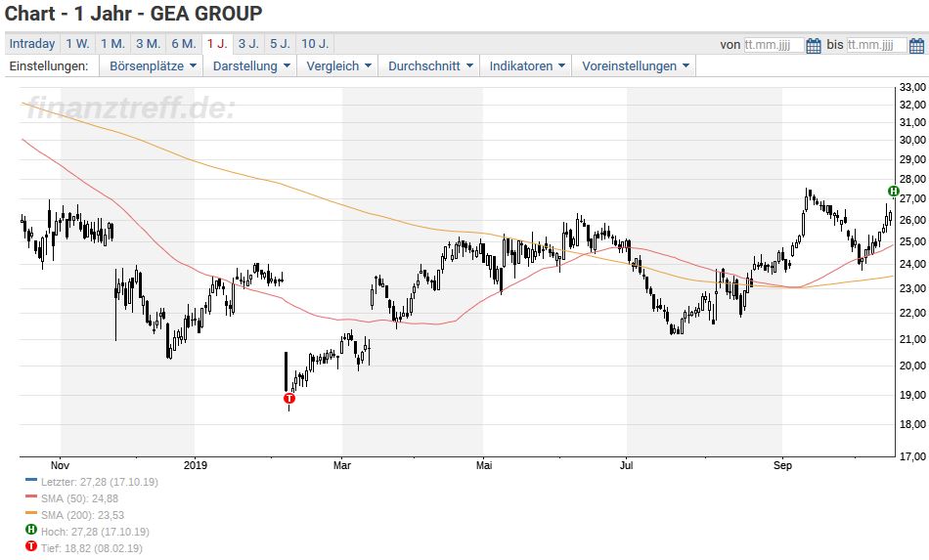Click the '25,00' y-axis value

pyautogui.click(x=912, y=241)
